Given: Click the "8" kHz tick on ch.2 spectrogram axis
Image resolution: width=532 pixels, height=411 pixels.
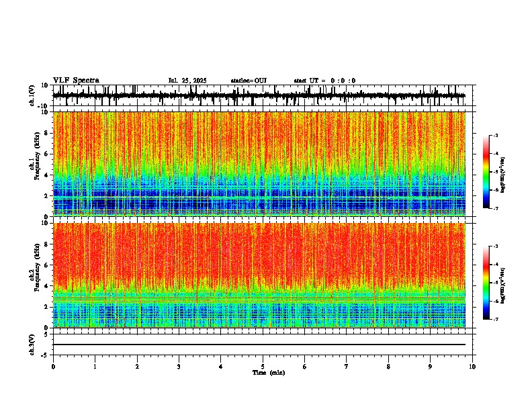Looking at the screenshot, I should [46, 244].
